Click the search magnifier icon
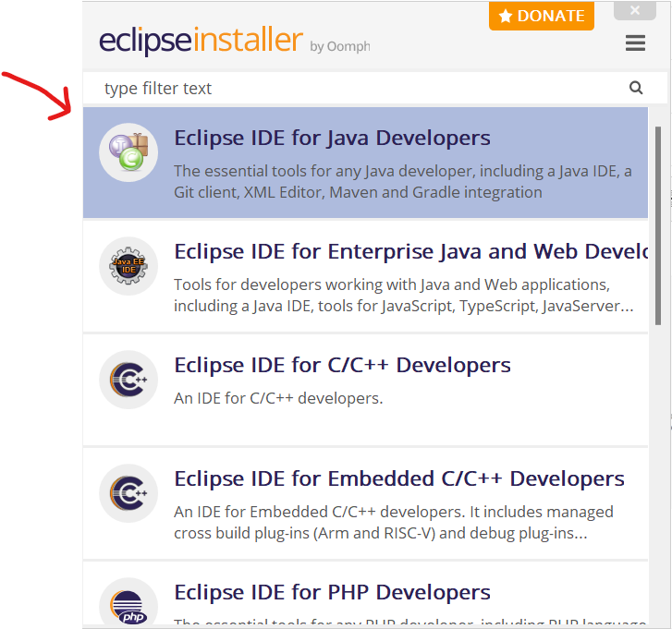The height and width of the screenshot is (629, 672). 636,88
